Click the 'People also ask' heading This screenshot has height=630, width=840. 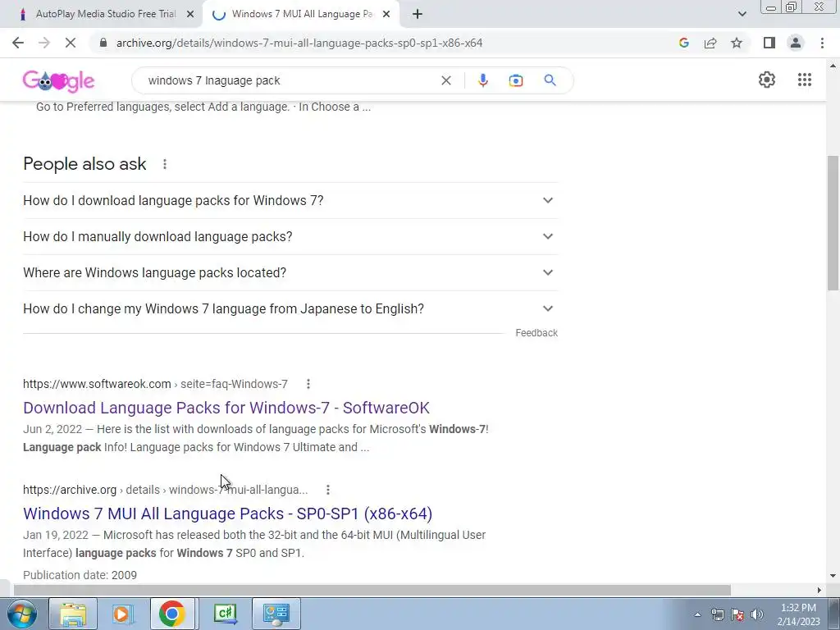(84, 164)
